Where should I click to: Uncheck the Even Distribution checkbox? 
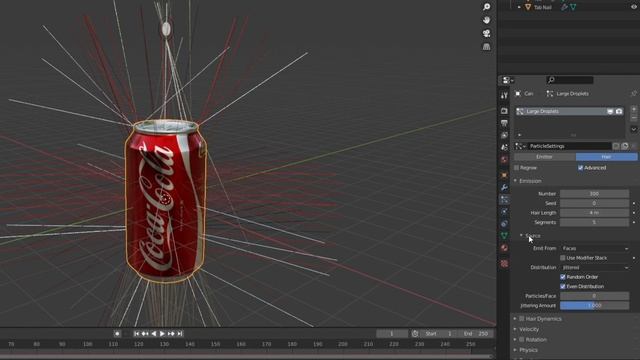(563, 287)
